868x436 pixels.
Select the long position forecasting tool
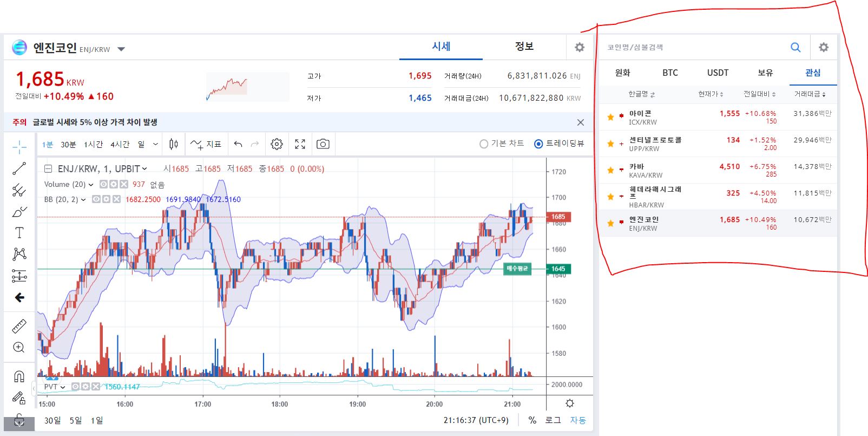coord(19,276)
